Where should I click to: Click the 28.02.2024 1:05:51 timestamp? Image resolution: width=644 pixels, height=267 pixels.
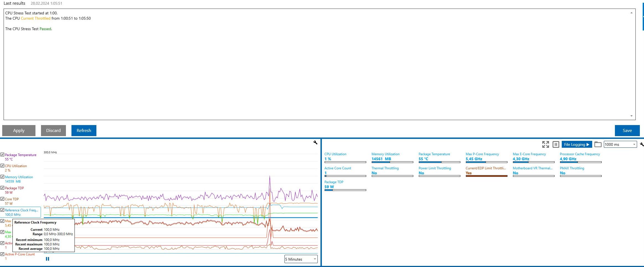[x=47, y=3]
